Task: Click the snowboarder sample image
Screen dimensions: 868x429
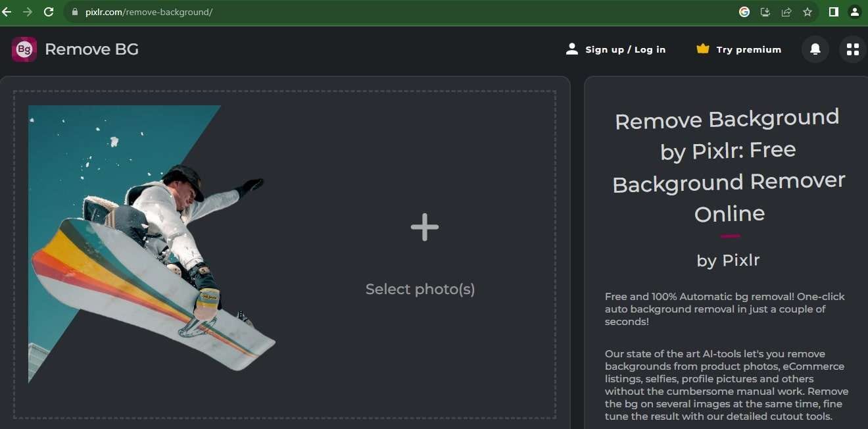Action: [x=151, y=244]
